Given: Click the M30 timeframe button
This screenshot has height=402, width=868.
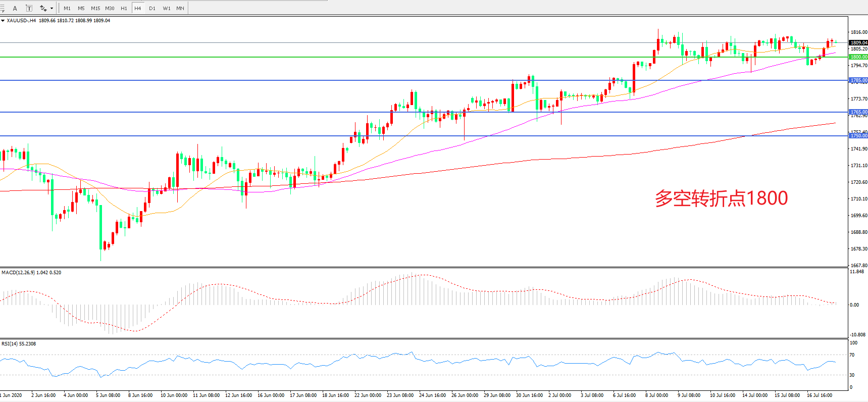Looking at the screenshot, I should coord(110,8).
